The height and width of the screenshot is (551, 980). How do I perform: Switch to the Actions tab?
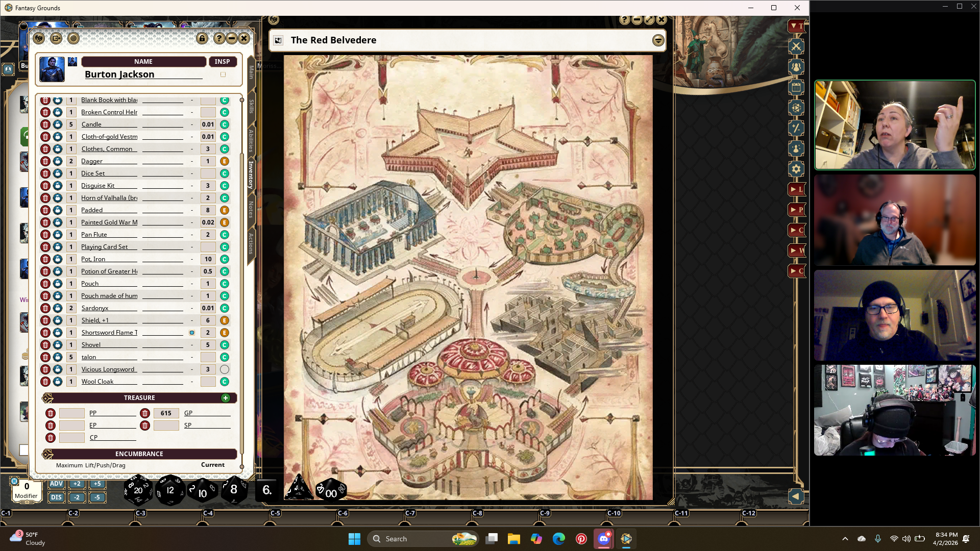pos(251,243)
